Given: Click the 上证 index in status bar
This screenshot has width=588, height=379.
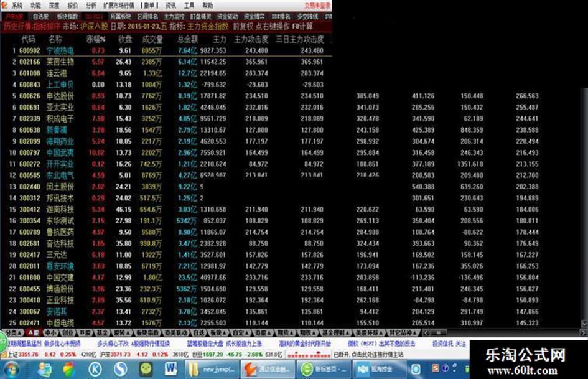Looking at the screenshot, I should coord(23,355).
